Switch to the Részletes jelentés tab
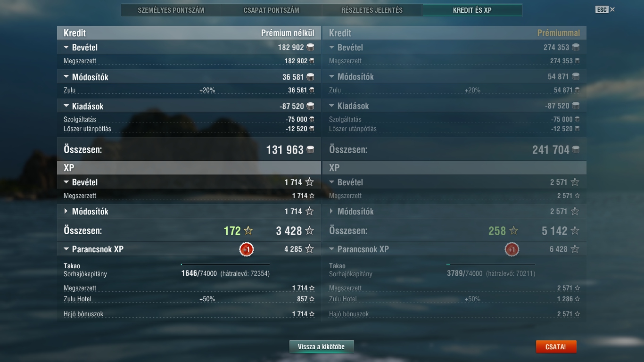The height and width of the screenshot is (362, 644). pyautogui.click(x=372, y=10)
